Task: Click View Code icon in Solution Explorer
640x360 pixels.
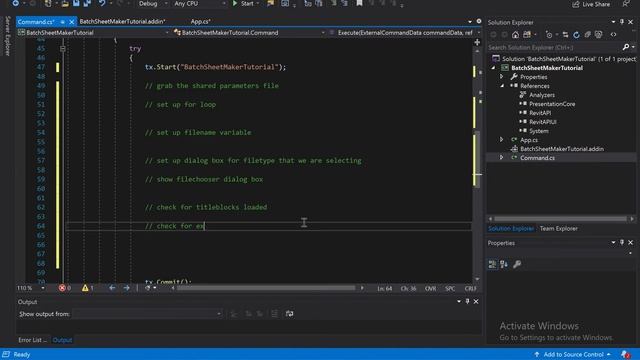Action: point(613,35)
